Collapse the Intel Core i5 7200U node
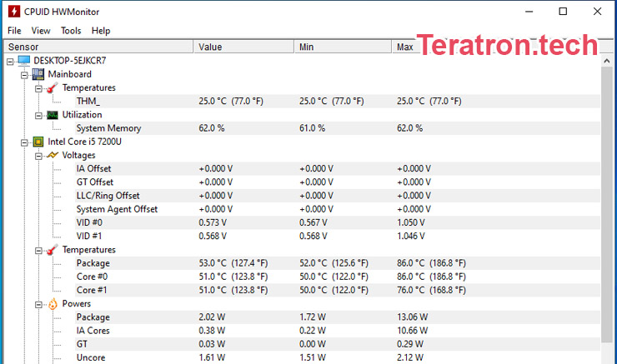Image resolution: width=617 pixels, height=364 pixels. pos(24,142)
